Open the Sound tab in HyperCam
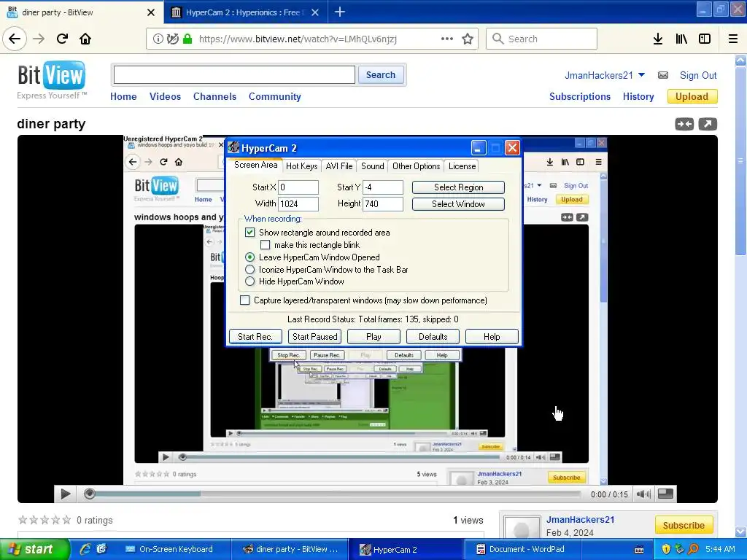Viewport: 747px width, 560px height. pos(373,166)
